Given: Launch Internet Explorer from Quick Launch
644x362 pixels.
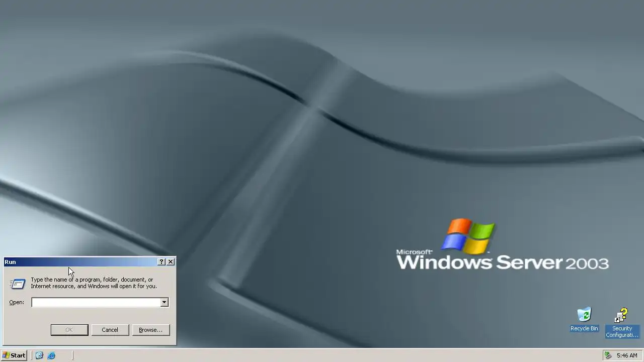Looking at the screenshot, I should [x=51, y=355].
